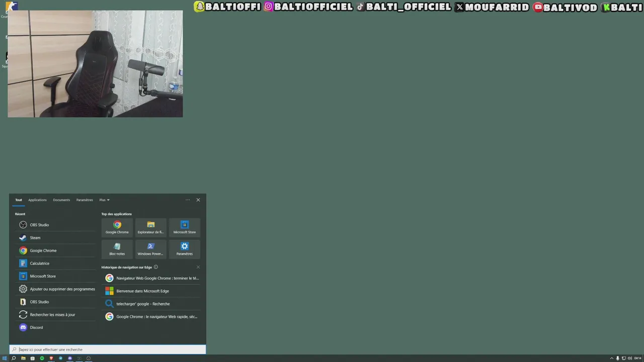Open the Bloc-notes tile
This screenshot has width=644, height=362.
(x=117, y=249)
